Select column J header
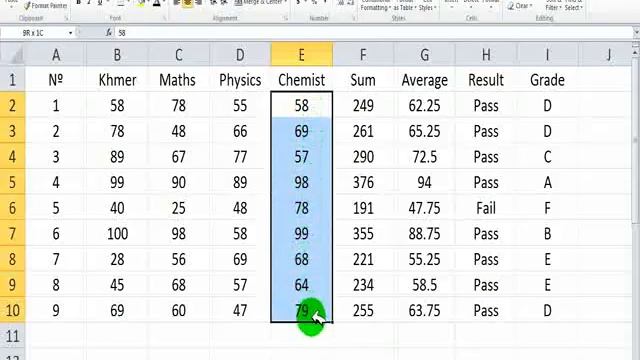The height and width of the screenshot is (360, 640). point(605,55)
